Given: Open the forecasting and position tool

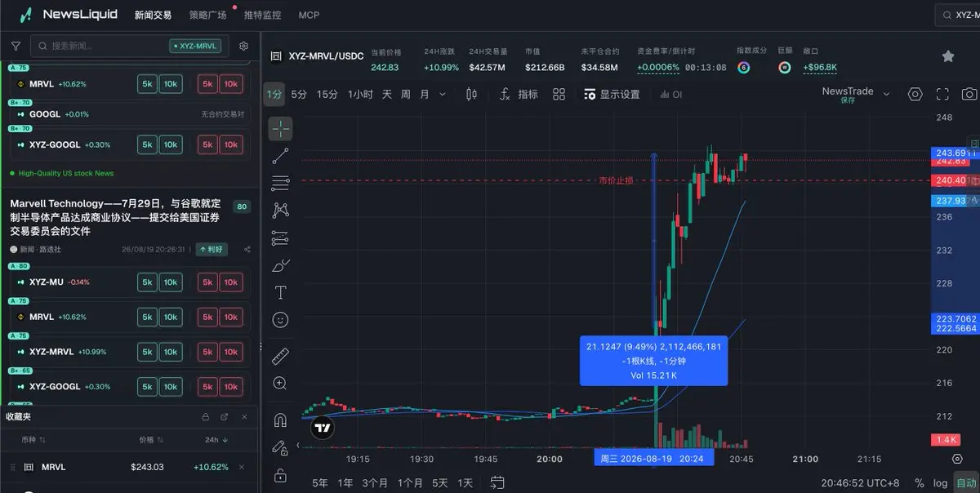Looking at the screenshot, I should coord(280,238).
